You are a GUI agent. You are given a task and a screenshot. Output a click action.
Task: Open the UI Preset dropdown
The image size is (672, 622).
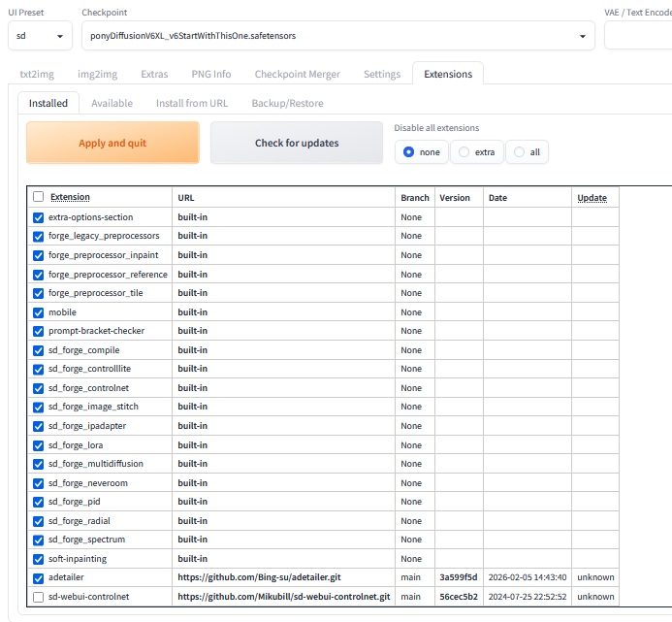point(40,36)
